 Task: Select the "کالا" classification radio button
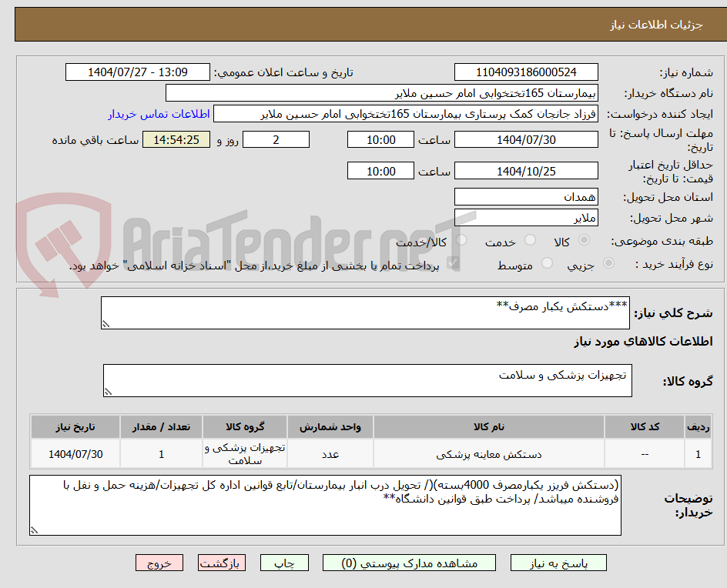pos(584,240)
